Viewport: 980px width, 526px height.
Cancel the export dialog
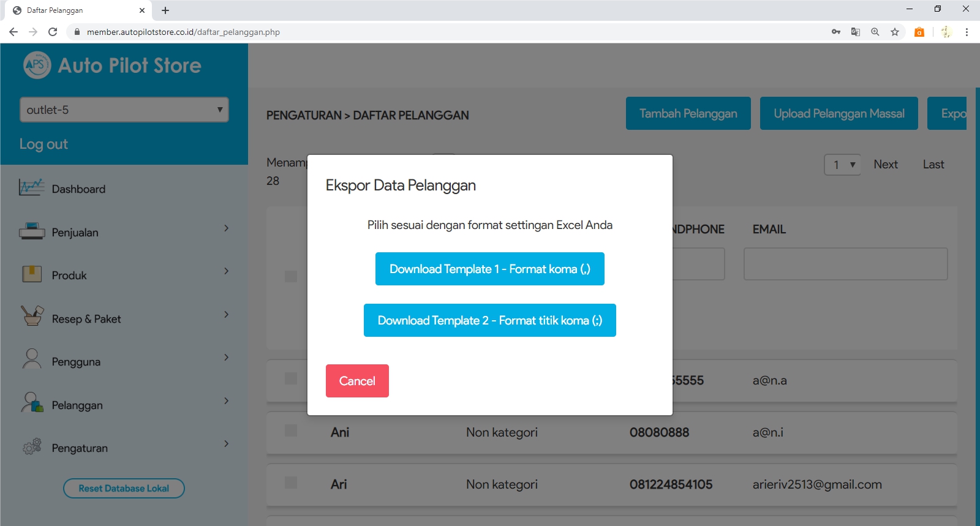(x=357, y=381)
